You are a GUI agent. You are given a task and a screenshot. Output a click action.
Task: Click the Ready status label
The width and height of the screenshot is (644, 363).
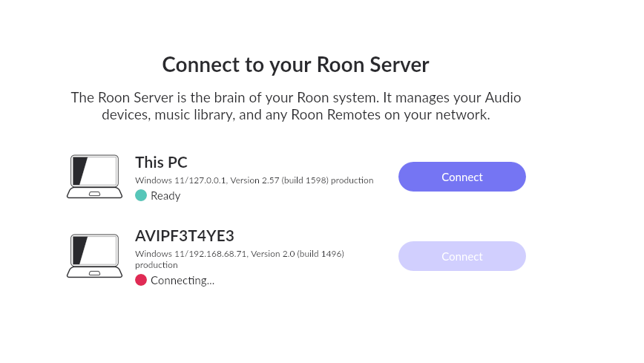pyautogui.click(x=165, y=196)
